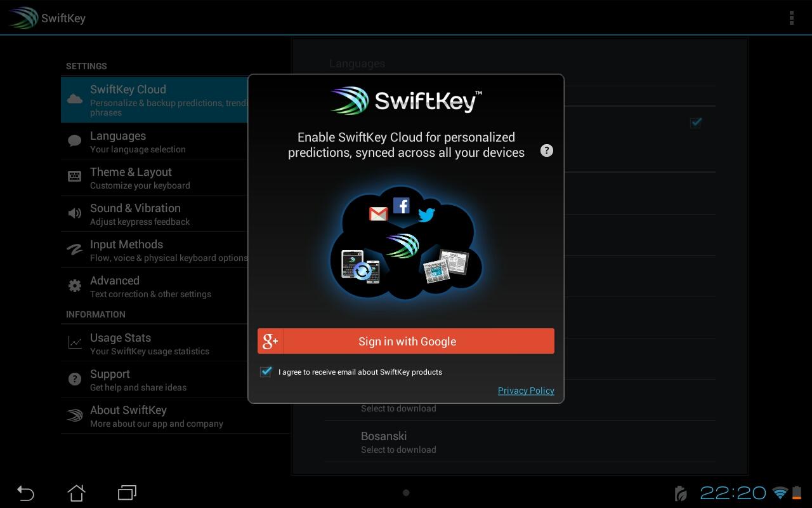812x508 pixels.
Task: Click the 'I agree to receive email' label
Action: coord(360,372)
